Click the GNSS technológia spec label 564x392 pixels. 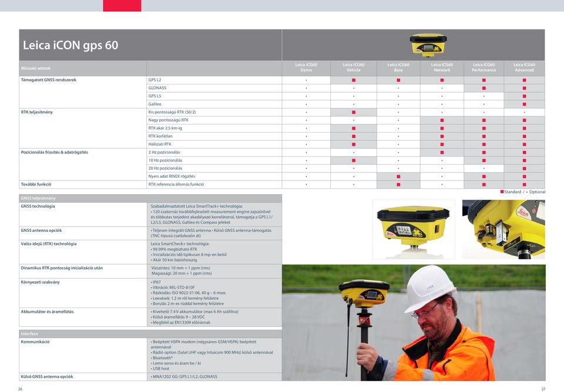coord(38,206)
